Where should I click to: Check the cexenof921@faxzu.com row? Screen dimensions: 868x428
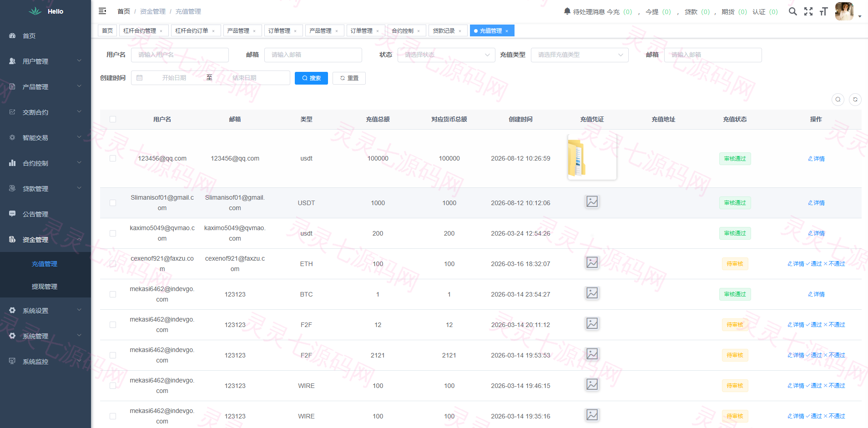click(113, 264)
